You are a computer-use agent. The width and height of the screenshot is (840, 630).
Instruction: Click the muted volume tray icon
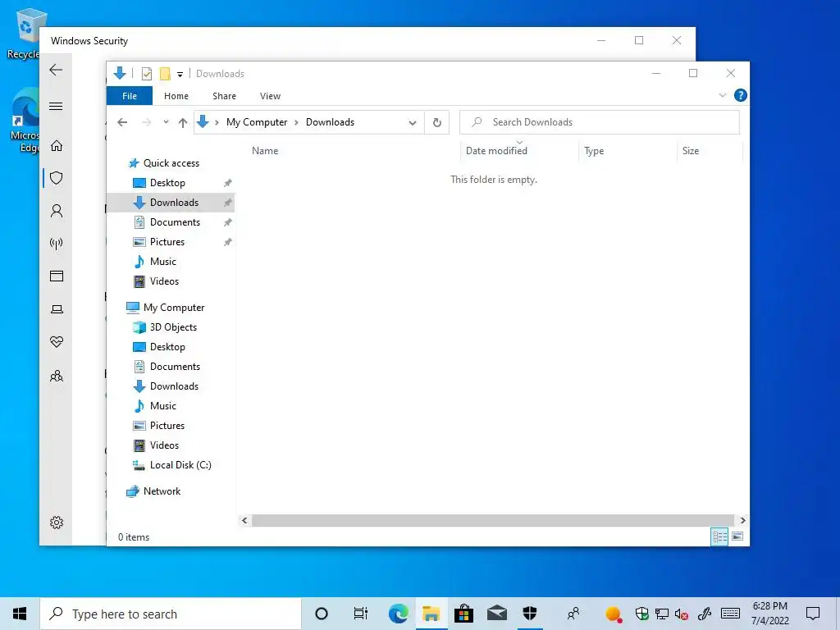pos(682,614)
